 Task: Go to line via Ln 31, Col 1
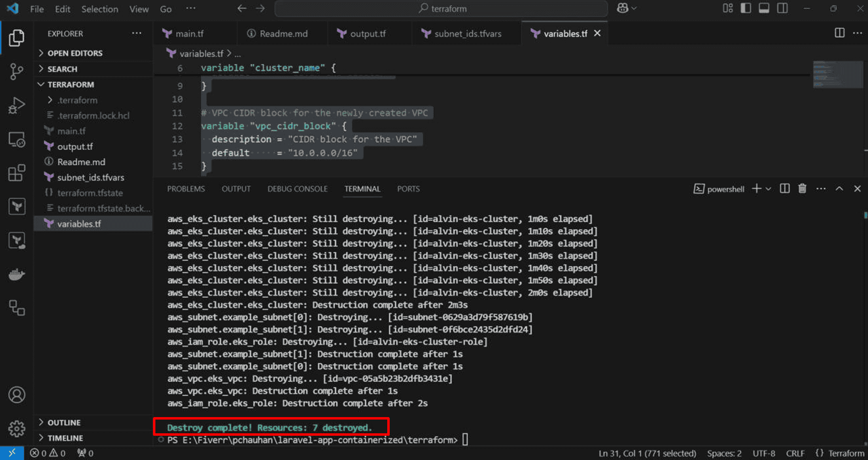[x=647, y=453]
